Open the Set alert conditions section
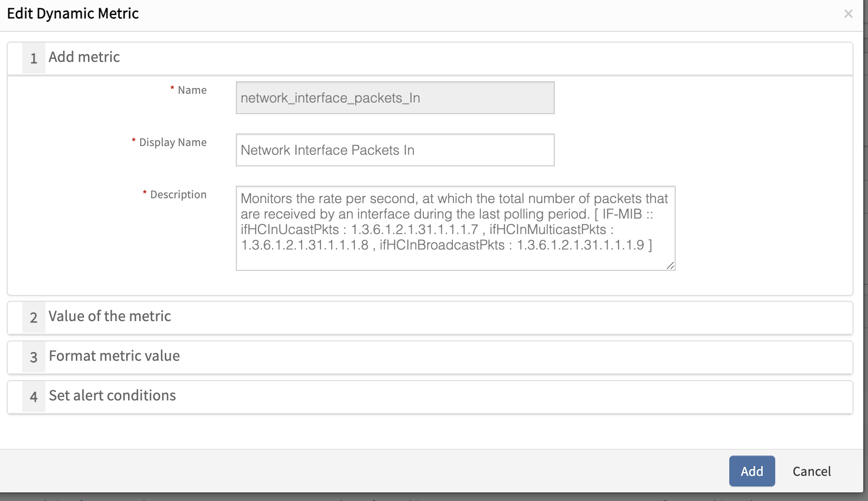Screen dimensions: 868x501 [112, 396]
